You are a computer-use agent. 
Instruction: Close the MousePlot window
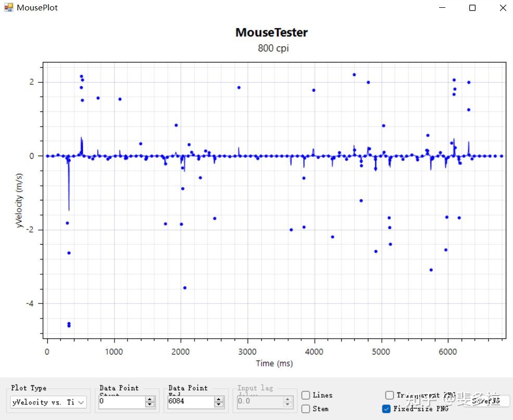503,7
